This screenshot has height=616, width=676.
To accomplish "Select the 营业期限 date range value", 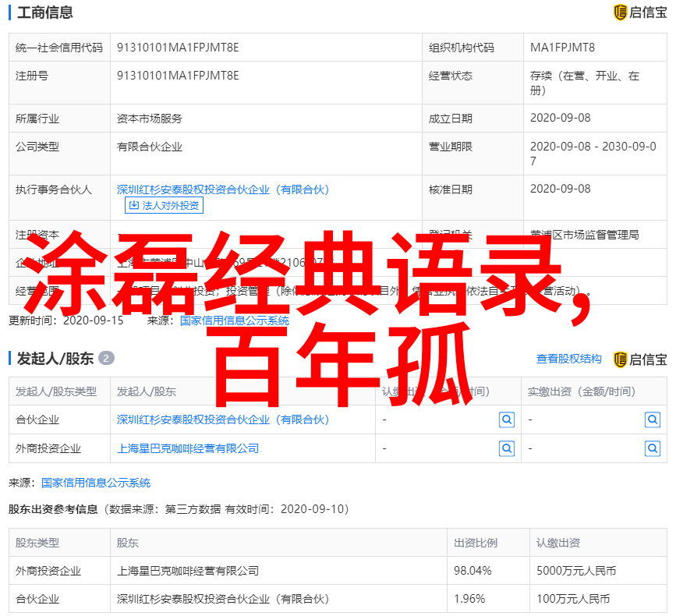I will (x=593, y=154).
